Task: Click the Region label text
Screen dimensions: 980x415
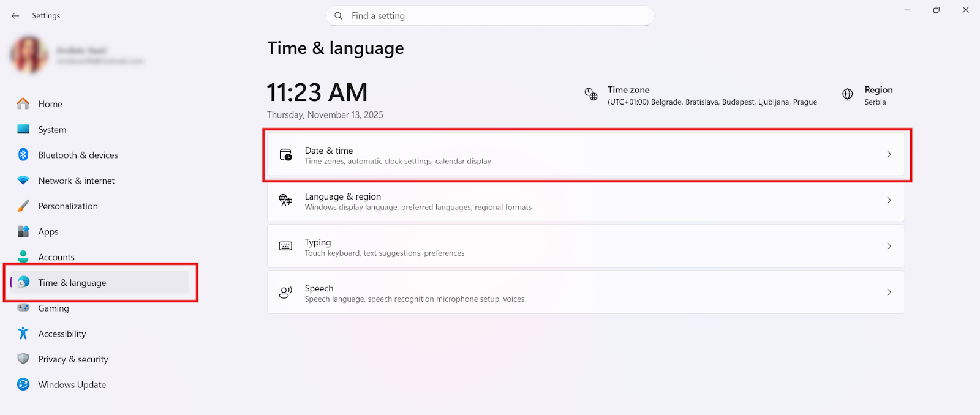Action: click(x=878, y=90)
